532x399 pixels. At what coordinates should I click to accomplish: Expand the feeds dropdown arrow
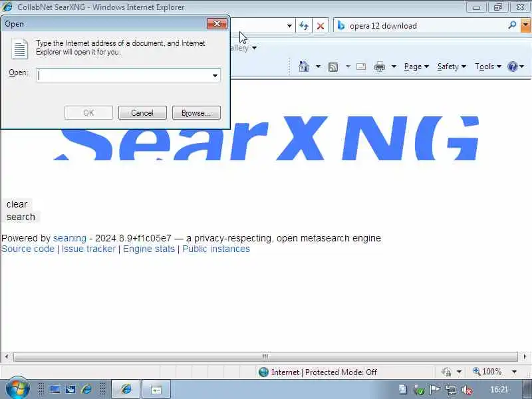click(x=348, y=66)
